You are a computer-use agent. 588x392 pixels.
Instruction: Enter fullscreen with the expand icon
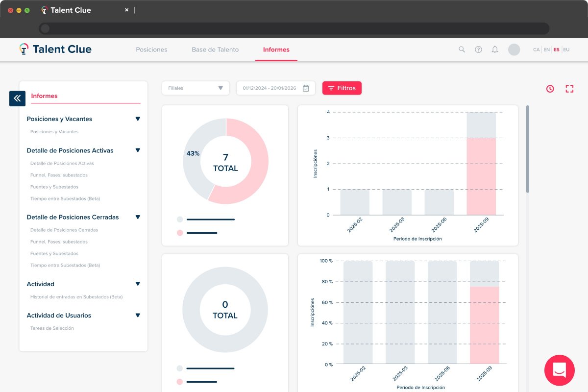pos(569,89)
